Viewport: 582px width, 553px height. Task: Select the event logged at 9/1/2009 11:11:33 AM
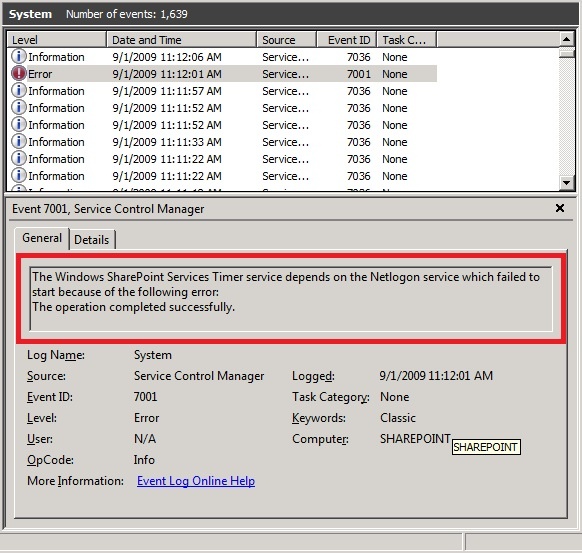222,142
